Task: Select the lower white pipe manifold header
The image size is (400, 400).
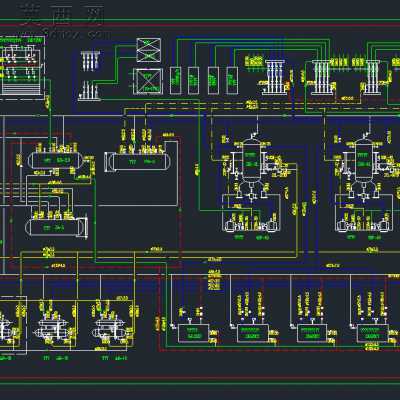Action: point(89,92)
